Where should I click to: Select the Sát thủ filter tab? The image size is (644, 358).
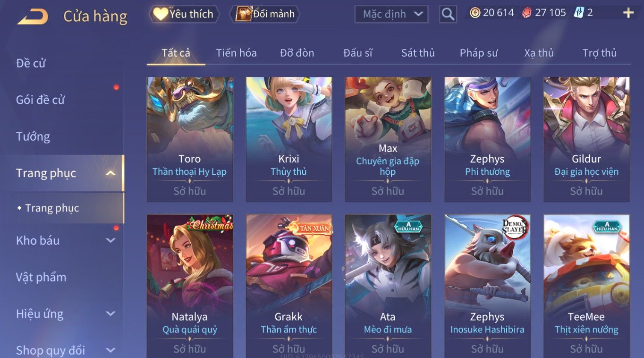tap(418, 53)
